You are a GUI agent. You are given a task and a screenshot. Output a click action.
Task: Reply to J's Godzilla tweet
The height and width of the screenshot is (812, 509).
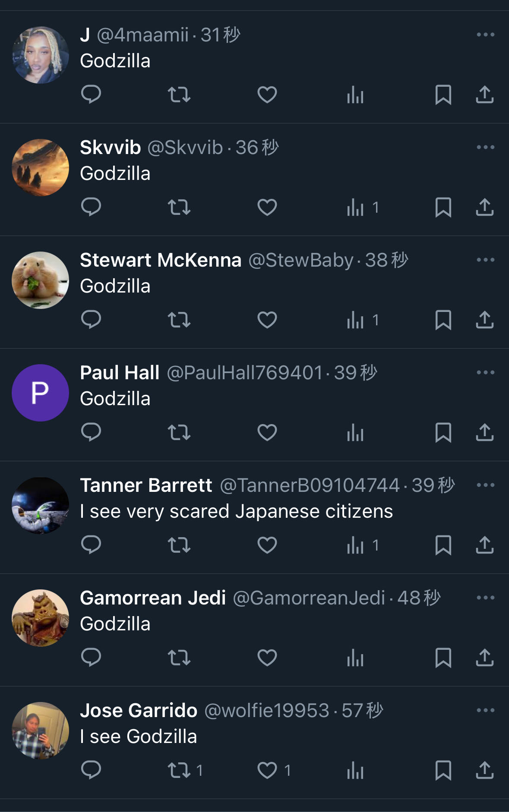[91, 94]
